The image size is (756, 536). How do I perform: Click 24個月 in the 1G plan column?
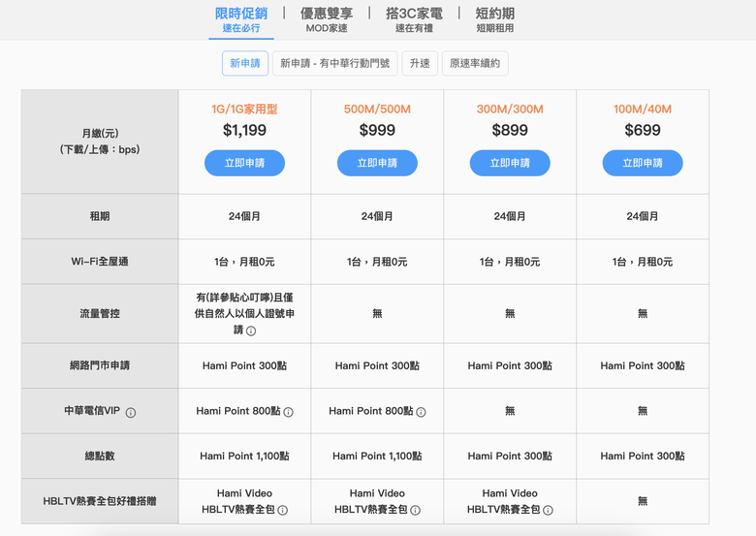[x=244, y=216]
